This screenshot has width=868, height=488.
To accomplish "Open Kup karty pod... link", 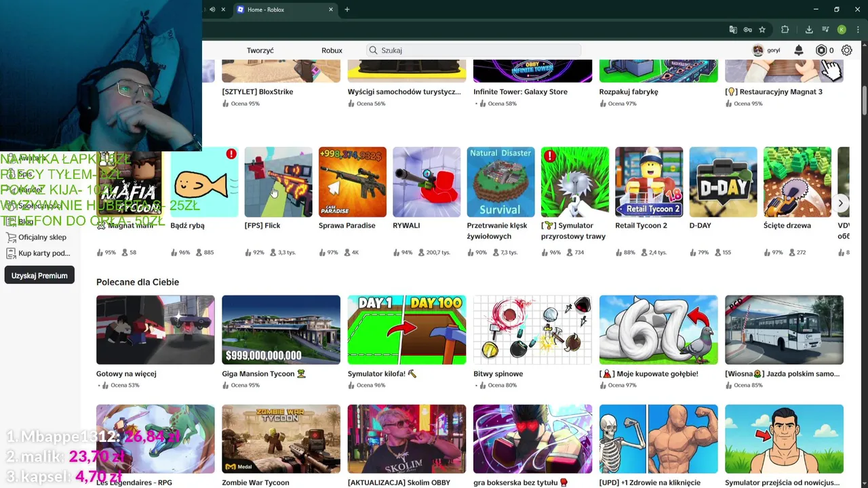I will [44, 253].
